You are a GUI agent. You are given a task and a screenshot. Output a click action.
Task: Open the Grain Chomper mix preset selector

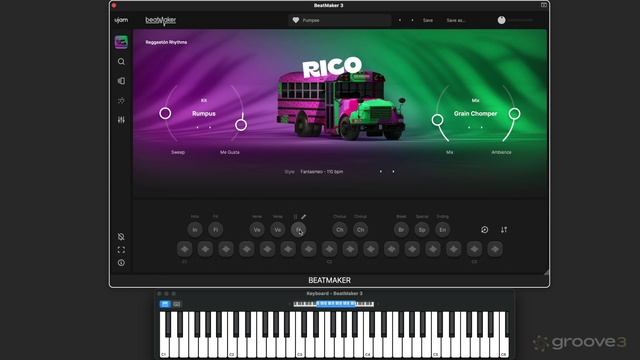point(476,113)
